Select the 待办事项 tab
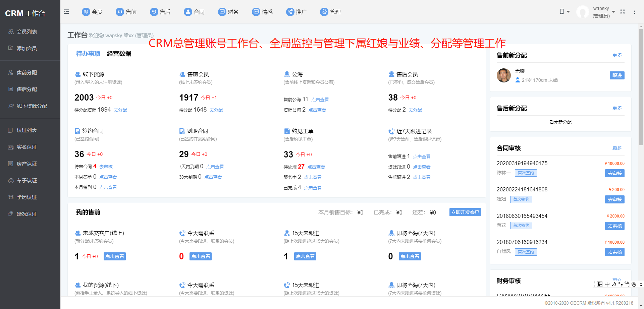This screenshot has width=644, height=309. 88,54
